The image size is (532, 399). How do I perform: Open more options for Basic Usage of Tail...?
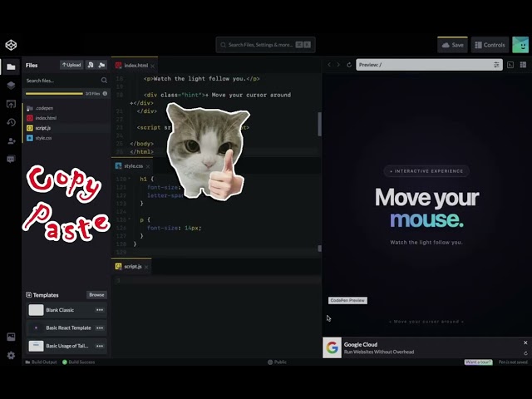pyautogui.click(x=100, y=346)
